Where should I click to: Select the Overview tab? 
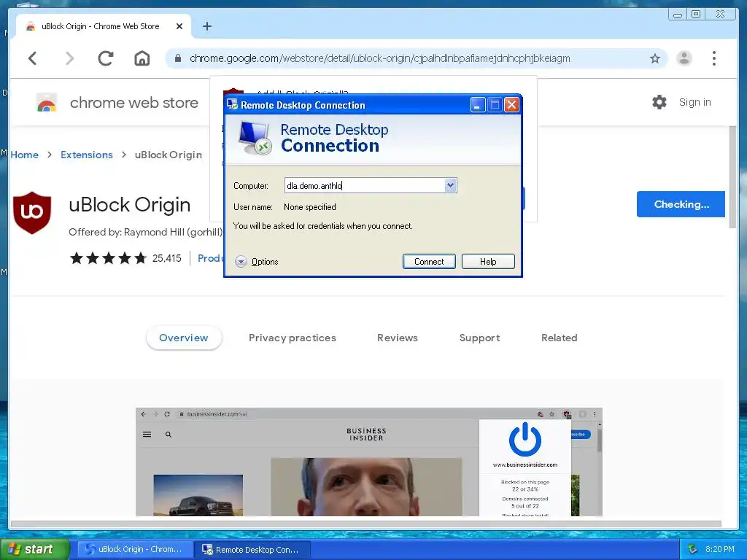(x=183, y=338)
